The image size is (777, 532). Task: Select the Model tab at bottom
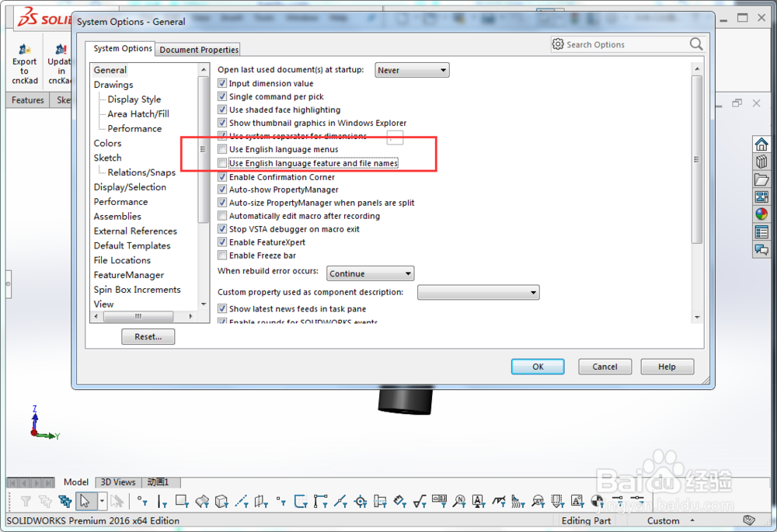point(76,482)
